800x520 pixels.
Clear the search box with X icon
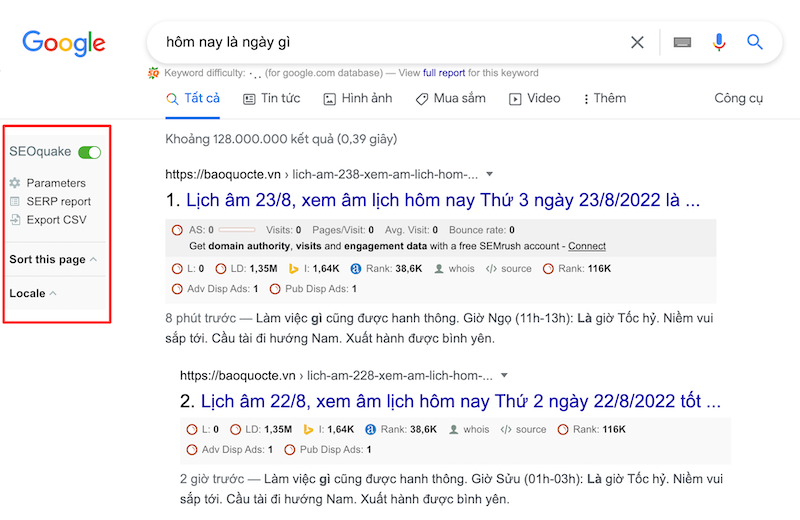point(637,42)
